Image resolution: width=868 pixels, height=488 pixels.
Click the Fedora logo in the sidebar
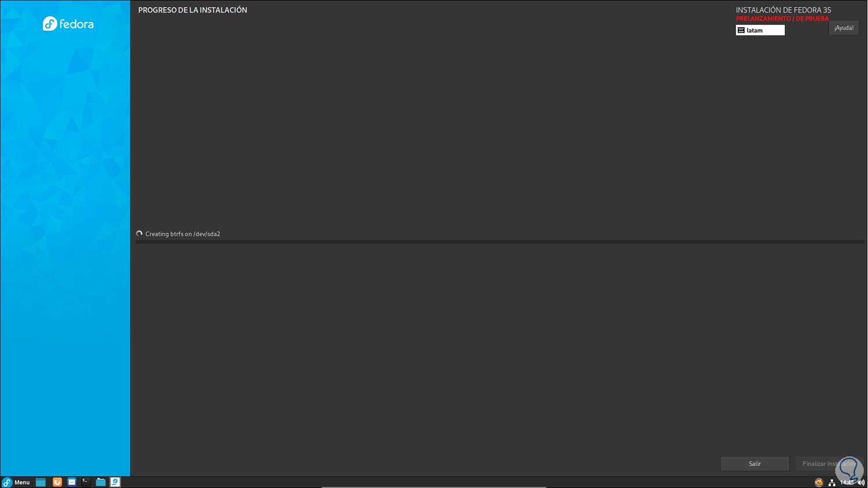(68, 24)
